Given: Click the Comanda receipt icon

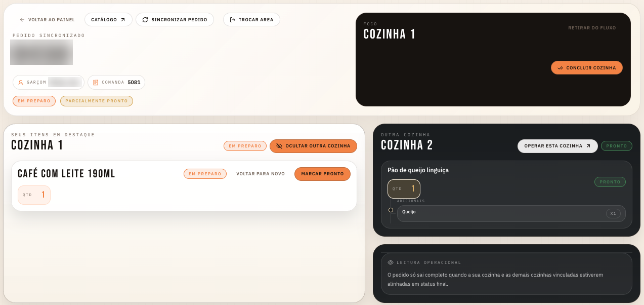Looking at the screenshot, I should [x=96, y=82].
